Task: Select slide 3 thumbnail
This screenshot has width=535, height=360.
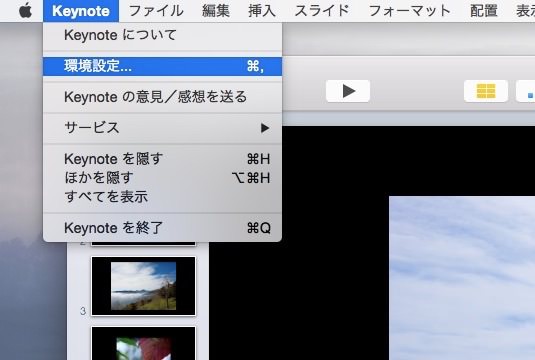Action: click(x=144, y=286)
